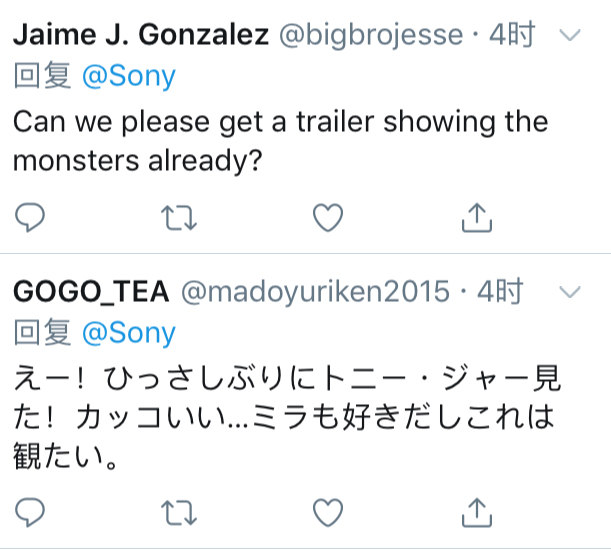The image size is (611, 550).
Task: Share GOGO_TEA's tweet
Action: (477, 512)
